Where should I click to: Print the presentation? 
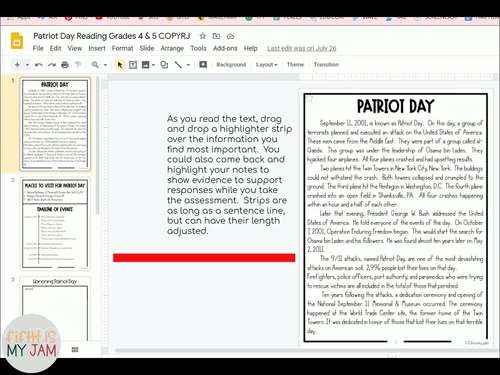coord(65,65)
